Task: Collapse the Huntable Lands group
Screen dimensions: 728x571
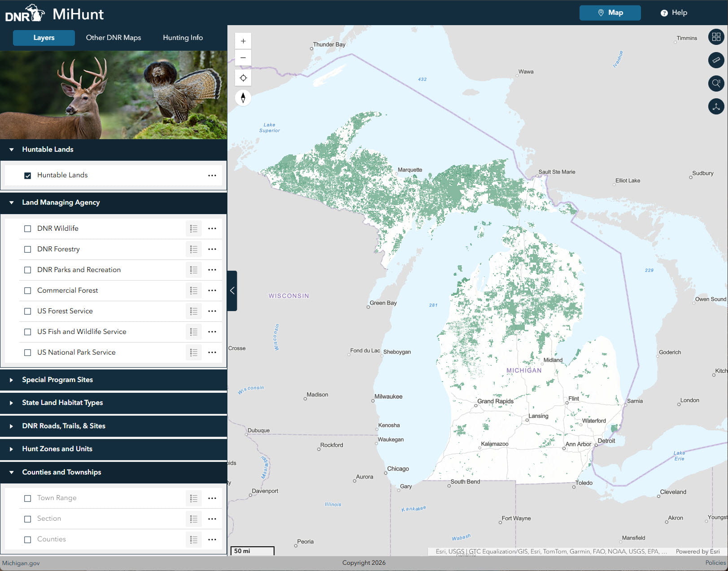Action: tap(113, 149)
